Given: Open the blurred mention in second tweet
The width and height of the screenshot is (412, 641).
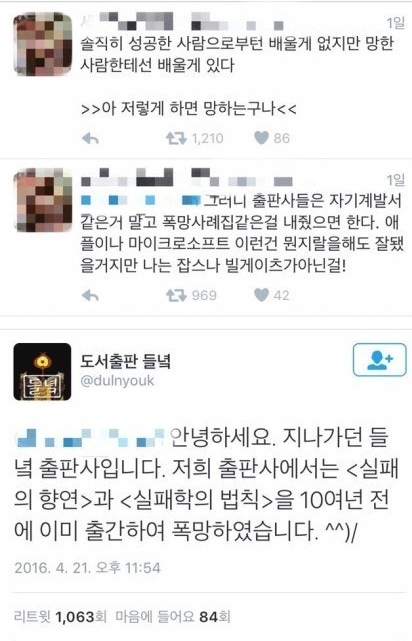Looking at the screenshot, I should click(x=141, y=201).
